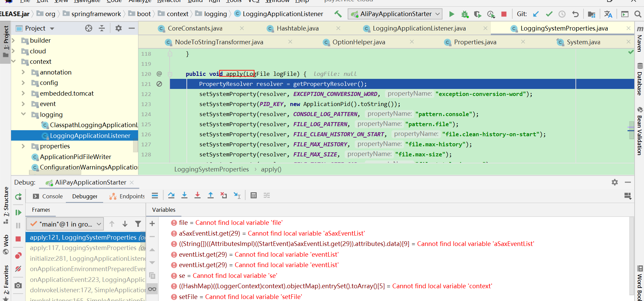The width and height of the screenshot is (644, 301).
Task: Switch to System.java tab
Action: [x=584, y=42]
